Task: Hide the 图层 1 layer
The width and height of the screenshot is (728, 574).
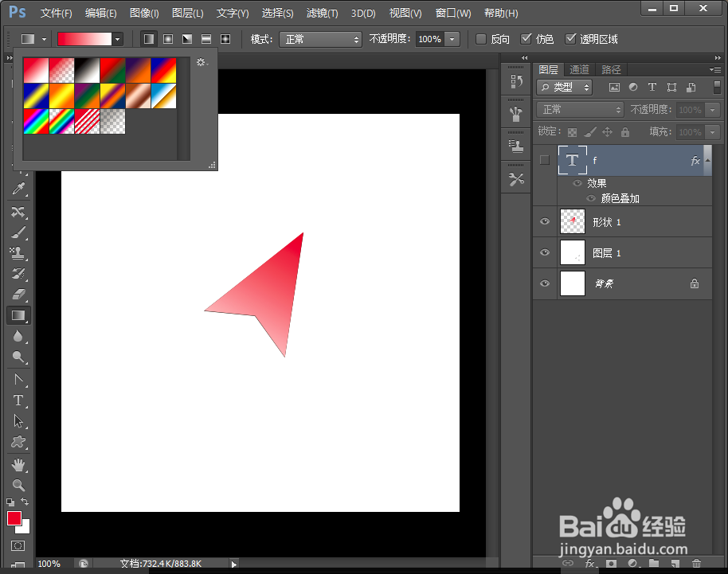Action: pyautogui.click(x=545, y=252)
